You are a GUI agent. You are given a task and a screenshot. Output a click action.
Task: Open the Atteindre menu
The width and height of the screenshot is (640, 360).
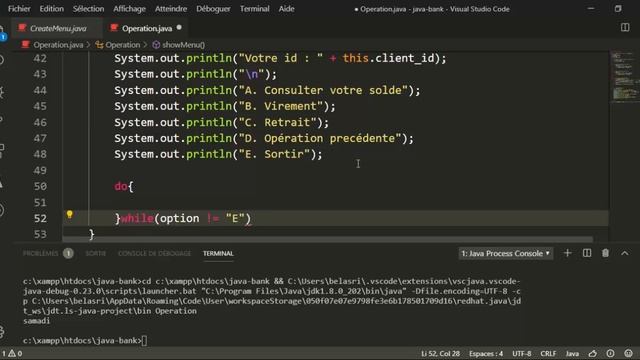pos(171,9)
